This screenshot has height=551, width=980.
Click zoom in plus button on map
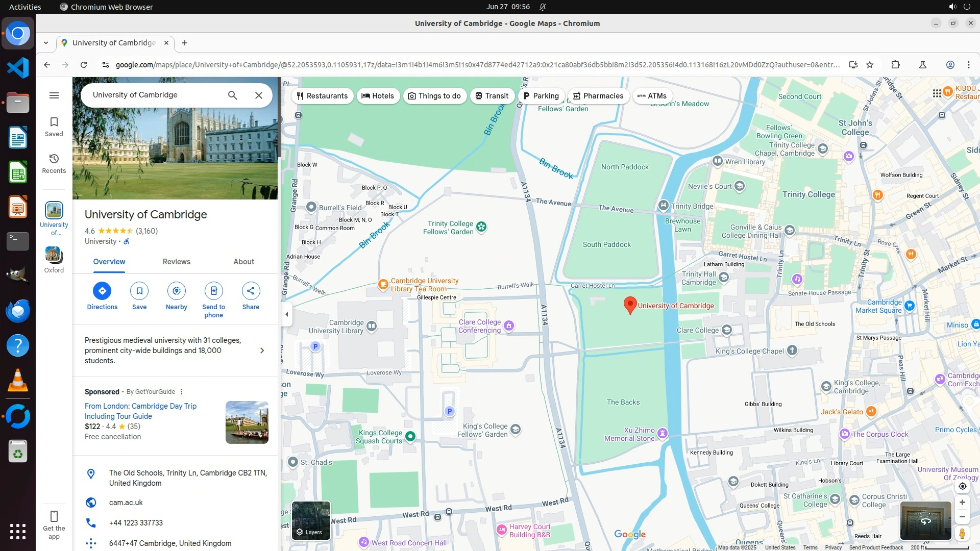(962, 503)
